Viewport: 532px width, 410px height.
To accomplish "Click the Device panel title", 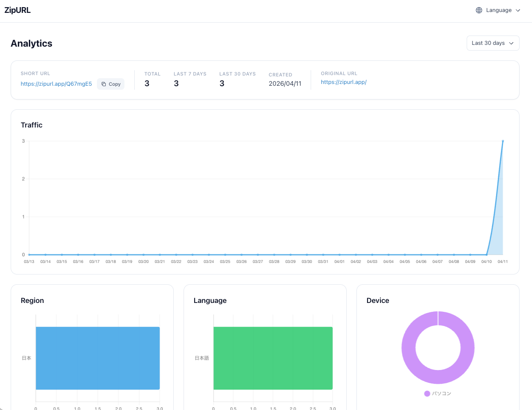I will (x=378, y=300).
